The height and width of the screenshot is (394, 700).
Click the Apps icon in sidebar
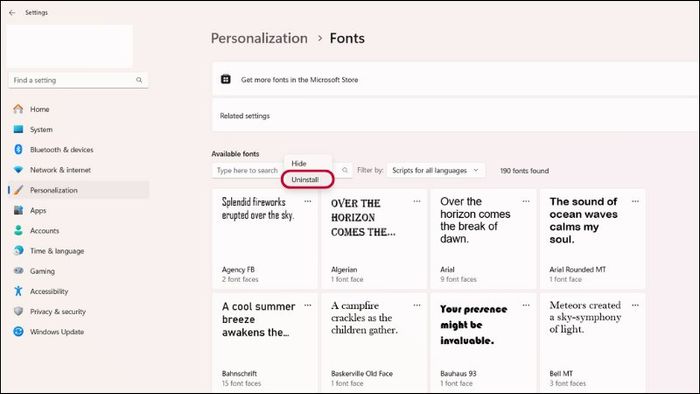(18, 210)
